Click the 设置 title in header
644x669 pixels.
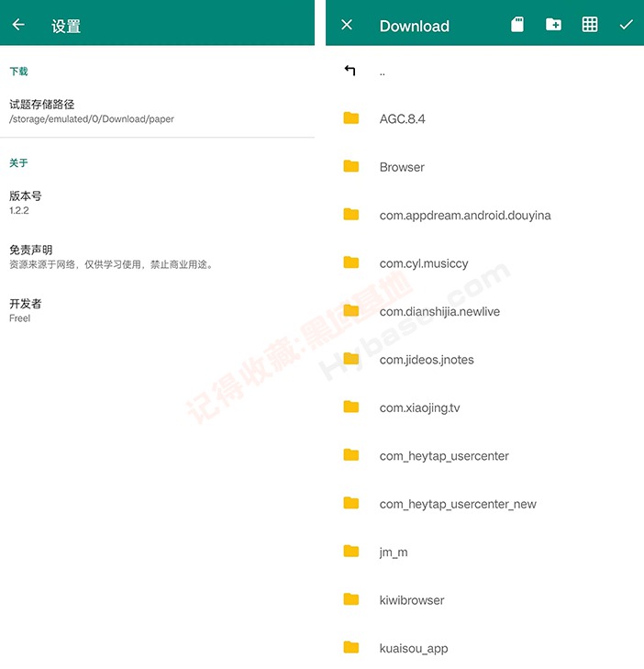coord(66,26)
